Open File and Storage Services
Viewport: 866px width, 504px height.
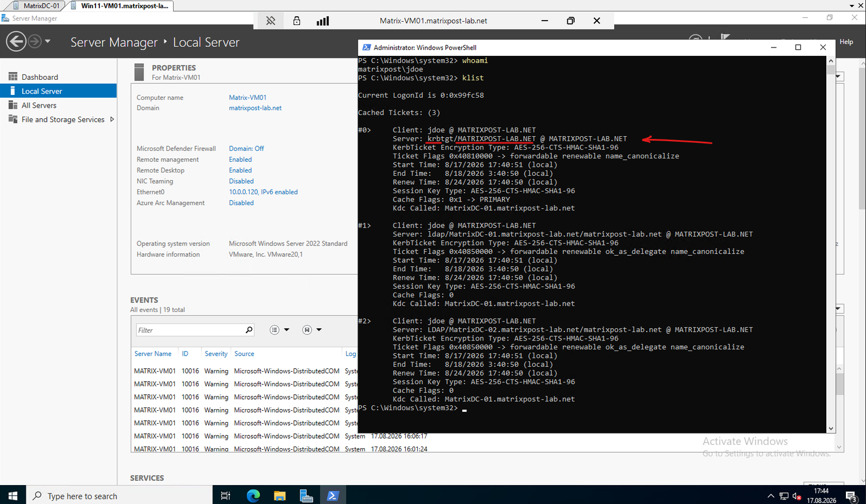point(63,119)
